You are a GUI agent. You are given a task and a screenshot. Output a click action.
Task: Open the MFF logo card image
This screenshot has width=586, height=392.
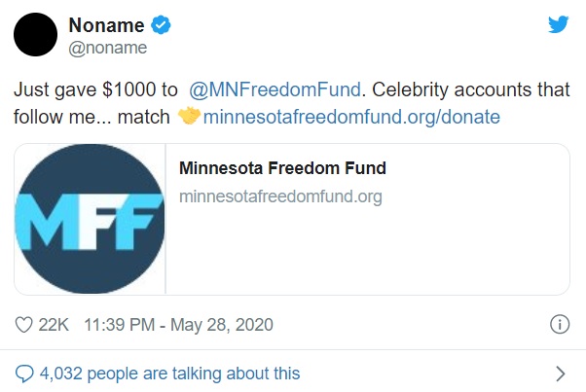coord(90,219)
